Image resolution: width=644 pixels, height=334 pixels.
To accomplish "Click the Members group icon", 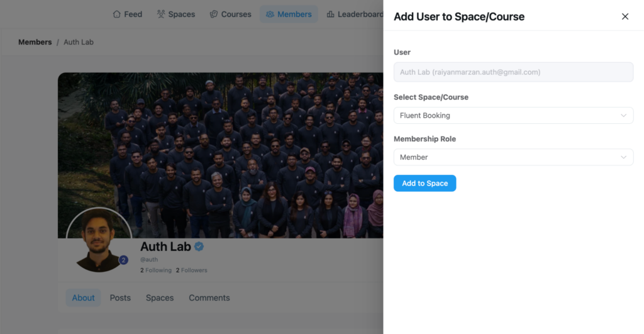I will click(x=270, y=14).
